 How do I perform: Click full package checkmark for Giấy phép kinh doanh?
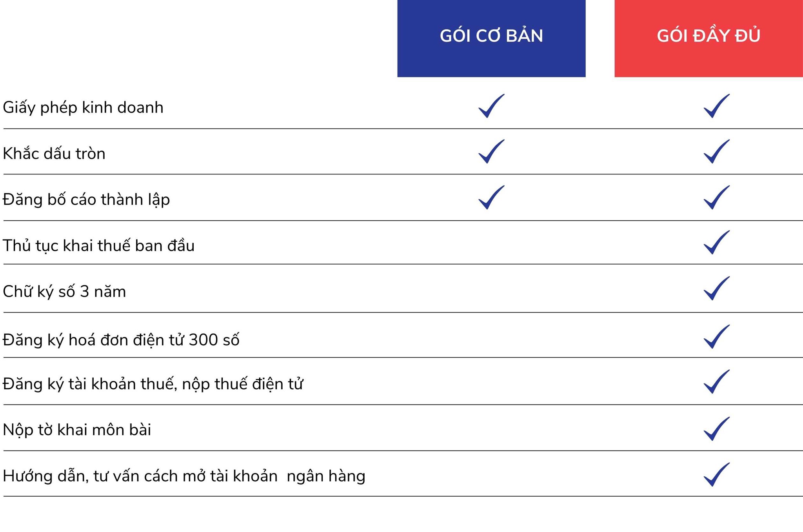pos(716,106)
